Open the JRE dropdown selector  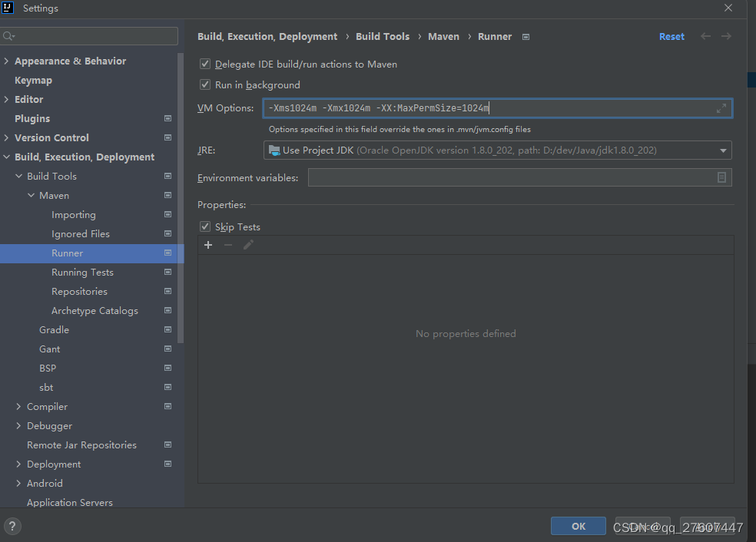(x=498, y=150)
